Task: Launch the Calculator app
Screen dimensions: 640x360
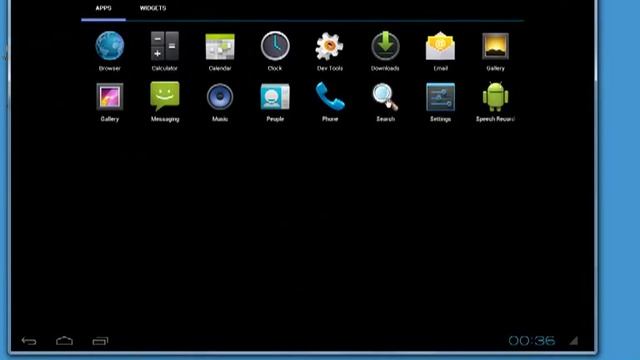Action: (164, 46)
